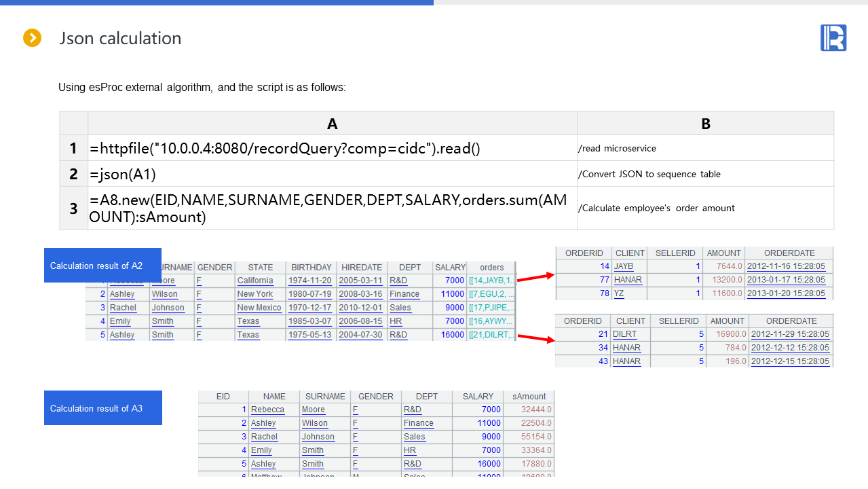
Task: Click the sAmount column header
Action: (529, 396)
